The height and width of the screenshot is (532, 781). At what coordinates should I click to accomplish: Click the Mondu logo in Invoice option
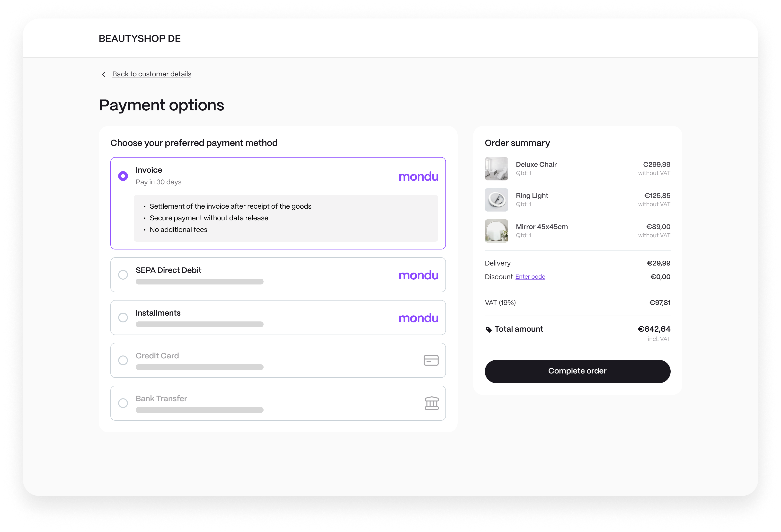point(418,177)
